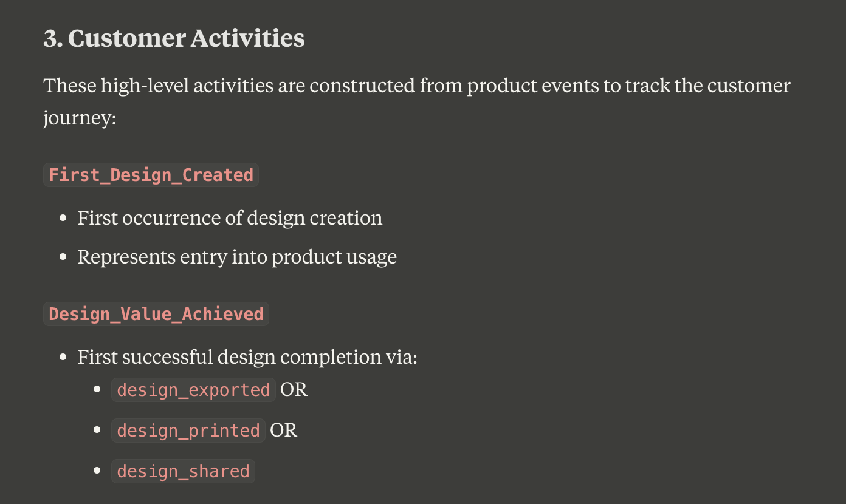Click the First_Design_Created code label
846x504 pixels.
151,175
